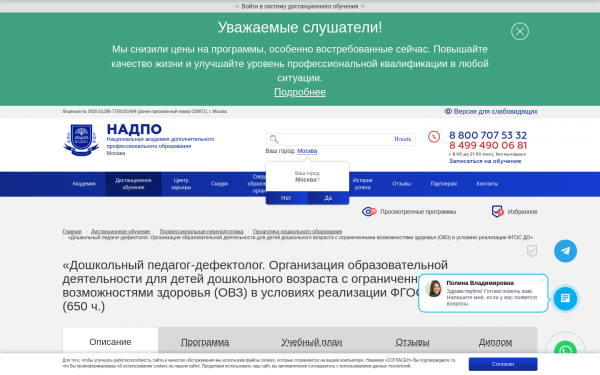Go to Главная breadcrumb
600x375 pixels.
(72, 232)
